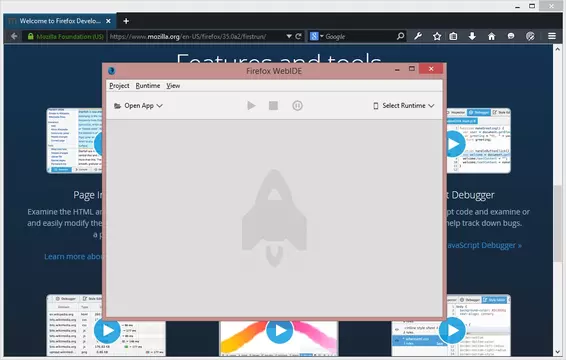Open a new tab with plus button
Image resolution: width=566 pixels, height=360 pixels.
coord(126,21)
